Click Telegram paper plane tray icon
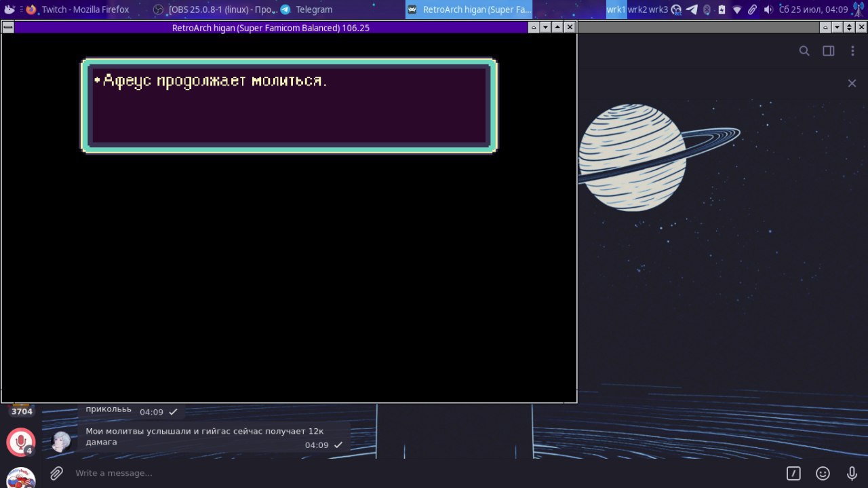868x488 pixels. click(x=692, y=10)
